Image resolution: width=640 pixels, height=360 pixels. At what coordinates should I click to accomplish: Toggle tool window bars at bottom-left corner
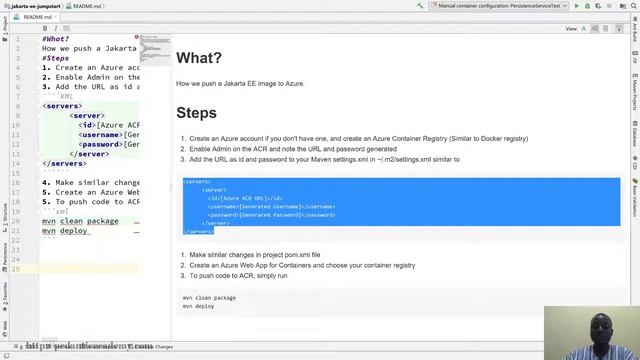[x=6, y=356]
